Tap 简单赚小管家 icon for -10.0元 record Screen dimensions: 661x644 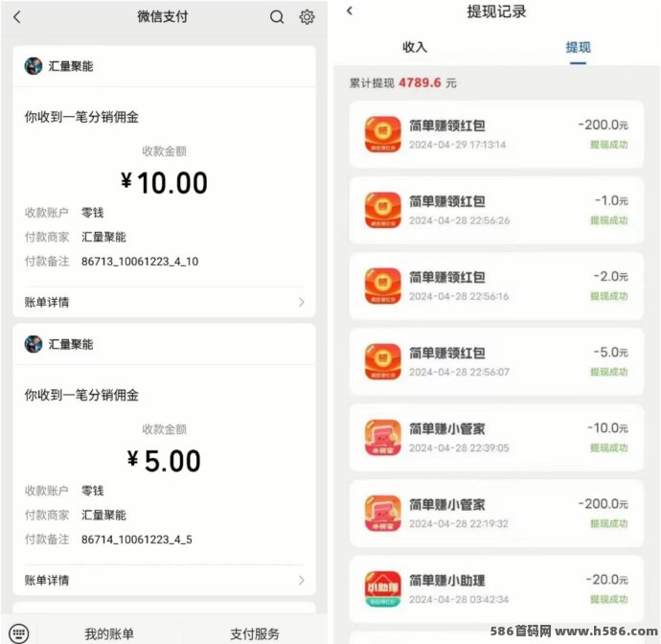point(383,437)
